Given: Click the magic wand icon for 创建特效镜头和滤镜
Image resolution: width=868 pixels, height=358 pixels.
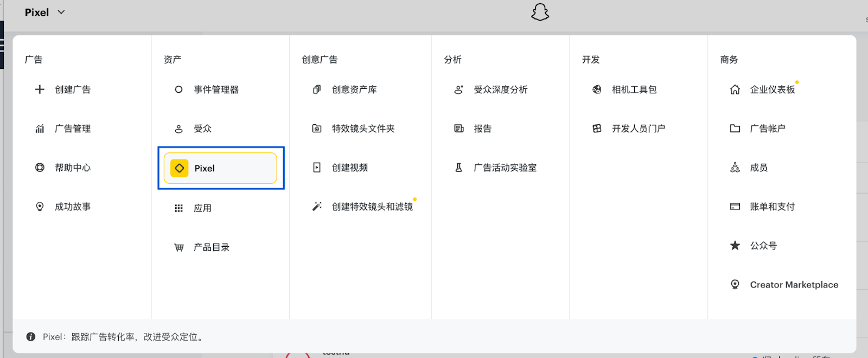Looking at the screenshot, I should pyautogui.click(x=317, y=207).
